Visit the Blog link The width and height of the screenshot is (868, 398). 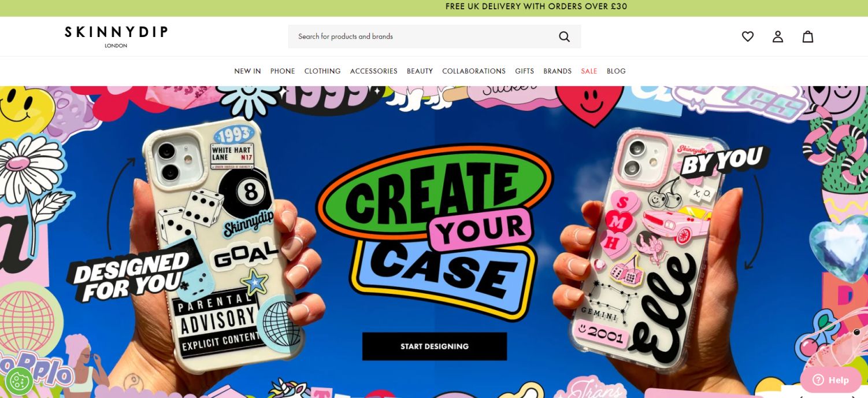(x=616, y=71)
